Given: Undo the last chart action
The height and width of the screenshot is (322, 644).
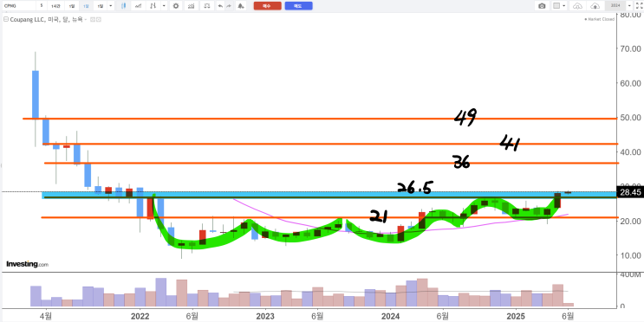Looking at the screenshot, I should pos(220,6).
